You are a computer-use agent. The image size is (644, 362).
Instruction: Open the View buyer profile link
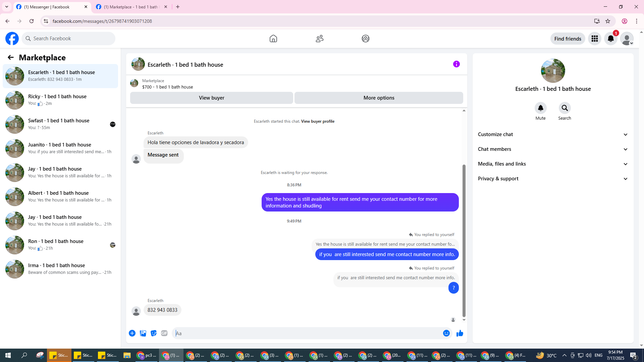[318, 121]
